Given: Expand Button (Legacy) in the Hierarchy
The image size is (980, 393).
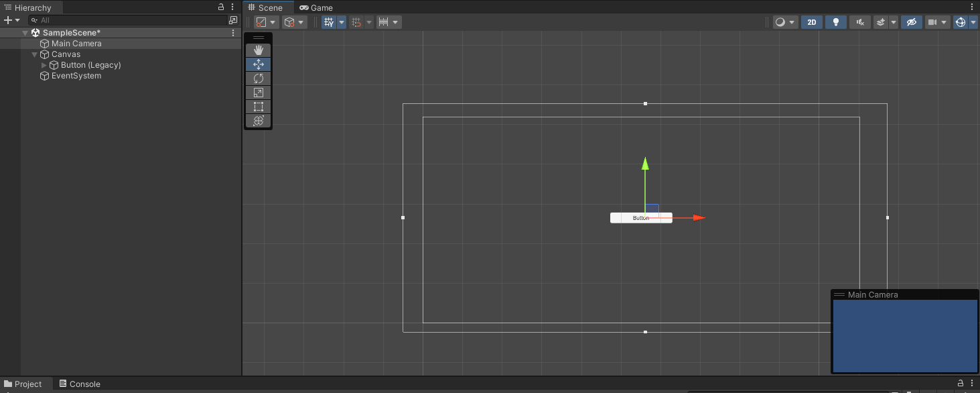Looking at the screenshot, I should click(x=44, y=65).
